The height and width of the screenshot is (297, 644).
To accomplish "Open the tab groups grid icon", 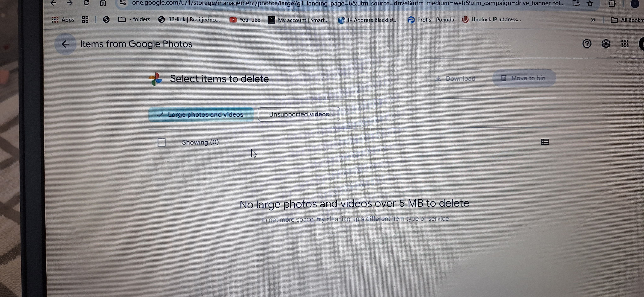I will click(x=85, y=19).
